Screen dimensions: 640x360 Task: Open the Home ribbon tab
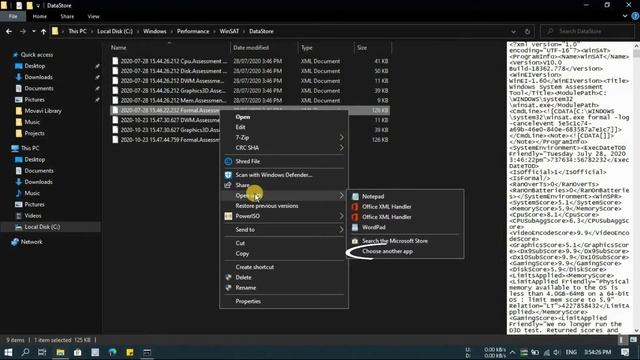[x=40, y=16]
